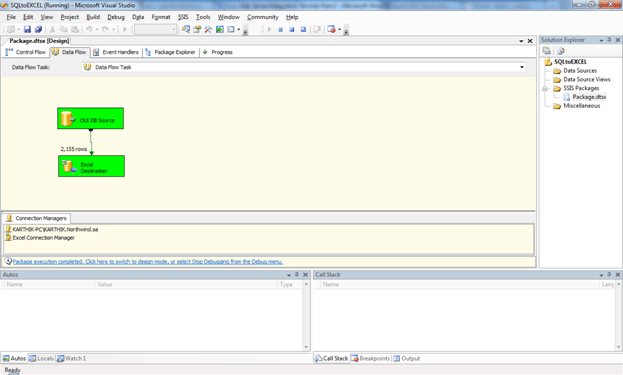Open the Community menu
The height and width of the screenshot is (375, 623).
pos(263,17)
